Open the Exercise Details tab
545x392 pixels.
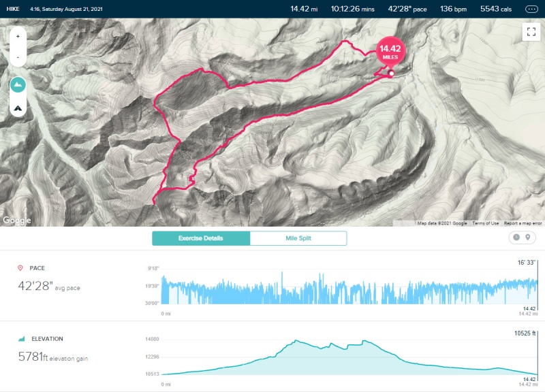(201, 238)
